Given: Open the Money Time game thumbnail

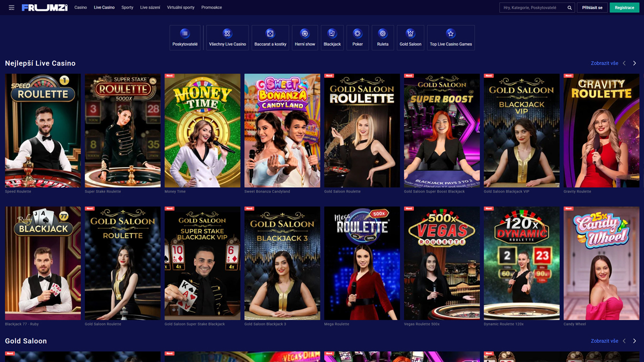Looking at the screenshot, I should click(x=202, y=130).
